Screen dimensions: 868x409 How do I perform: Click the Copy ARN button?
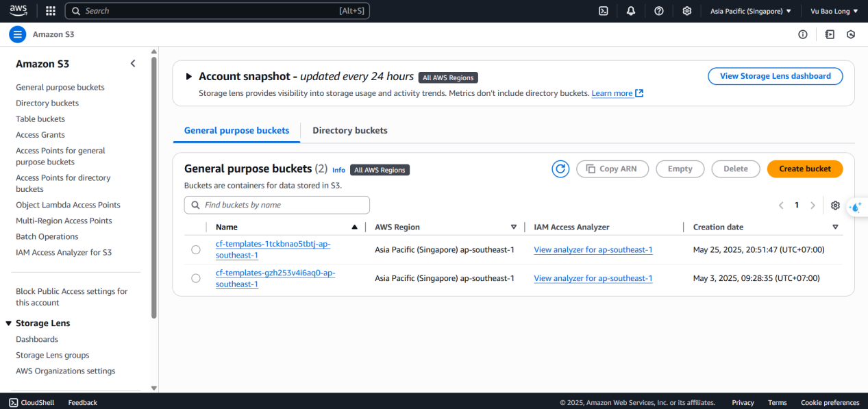612,169
